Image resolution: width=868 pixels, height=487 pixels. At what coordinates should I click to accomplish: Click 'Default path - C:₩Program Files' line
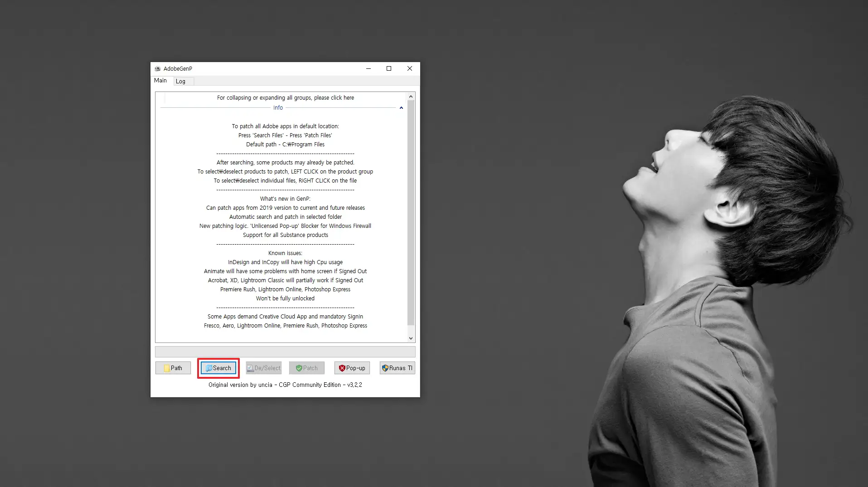pos(286,145)
